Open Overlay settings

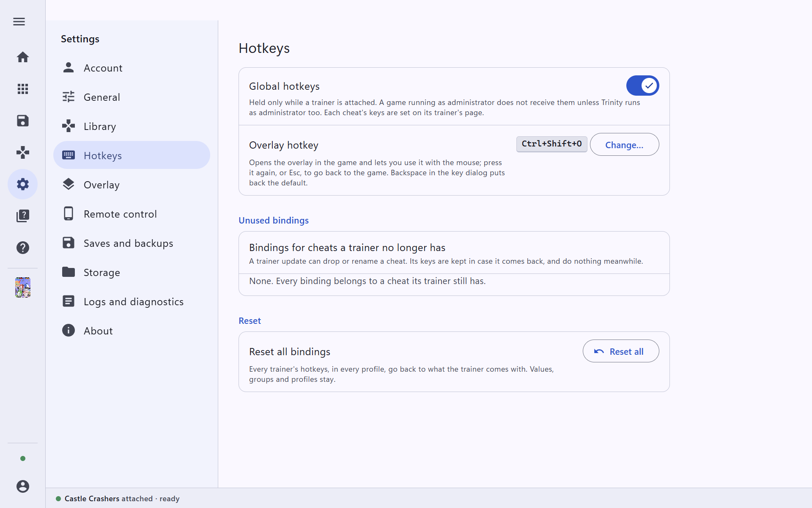132,185
